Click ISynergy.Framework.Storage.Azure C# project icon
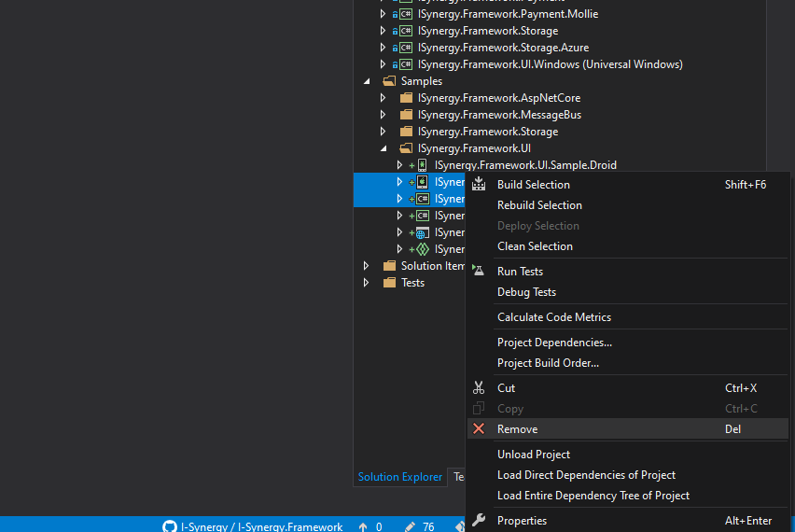The height and width of the screenshot is (532, 795). [x=406, y=48]
